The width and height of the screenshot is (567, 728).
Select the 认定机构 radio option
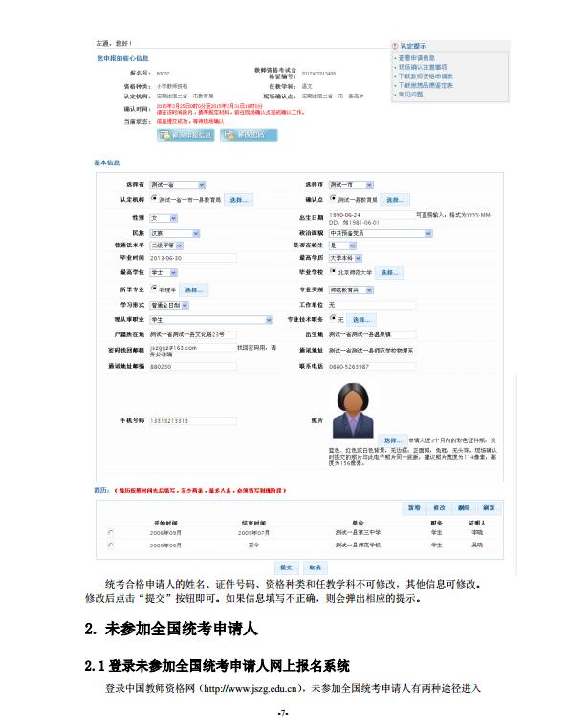click(x=154, y=199)
